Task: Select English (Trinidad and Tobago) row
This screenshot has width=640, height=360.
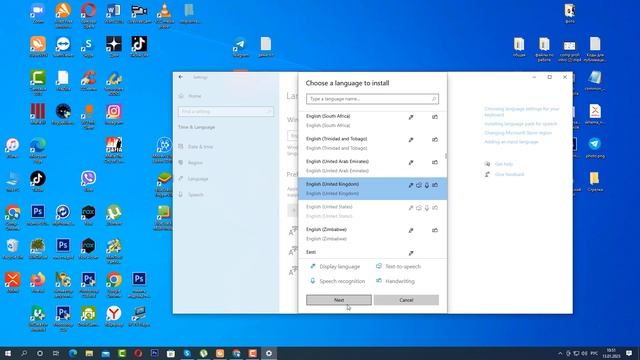Action: click(x=372, y=143)
